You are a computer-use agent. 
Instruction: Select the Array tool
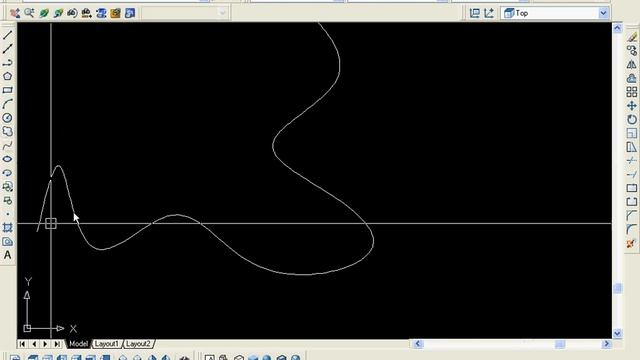[631, 92]
